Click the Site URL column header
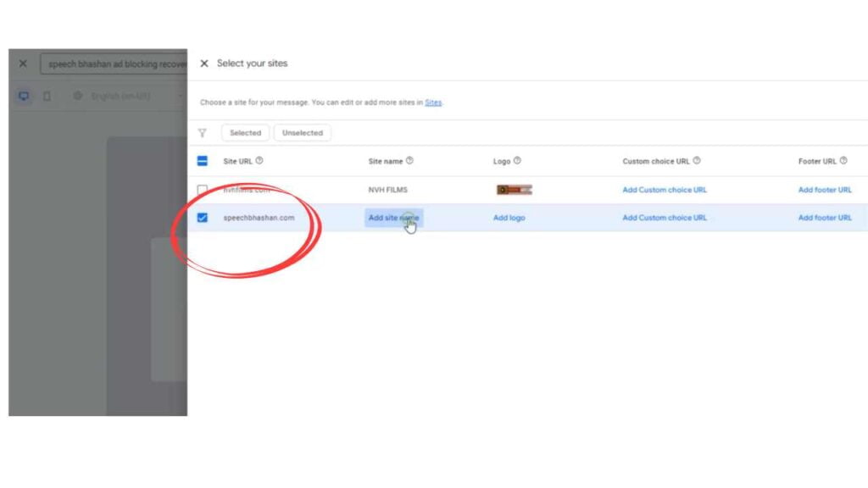Viewport: 868px width, 488px height. (x=237, y=161)
